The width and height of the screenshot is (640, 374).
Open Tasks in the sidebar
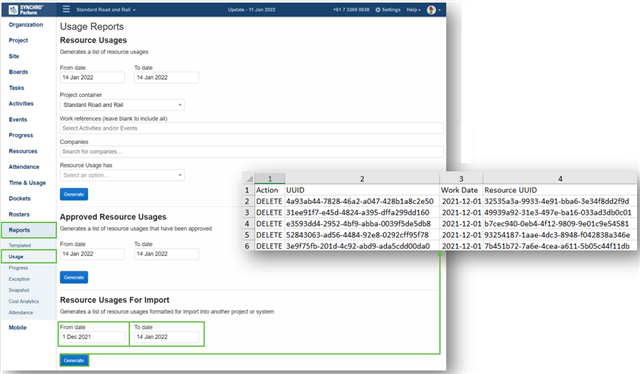point(16,88)
